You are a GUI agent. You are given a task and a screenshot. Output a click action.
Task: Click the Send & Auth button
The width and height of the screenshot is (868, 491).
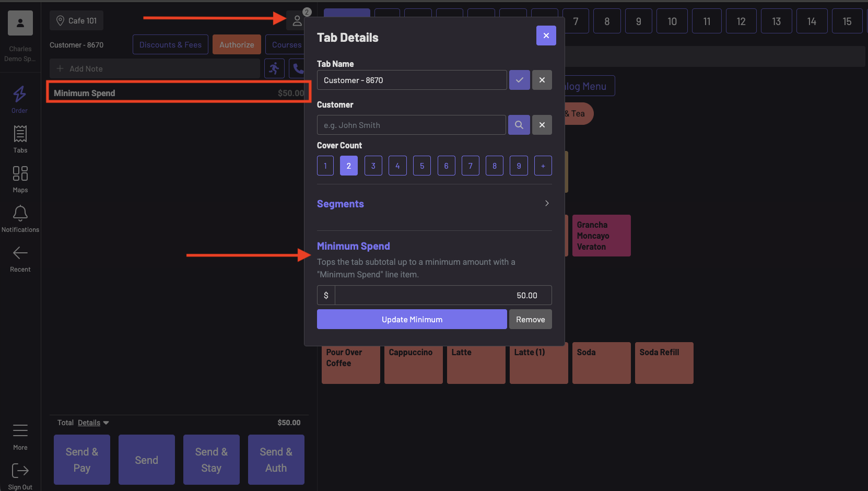(x=276, y=460)
